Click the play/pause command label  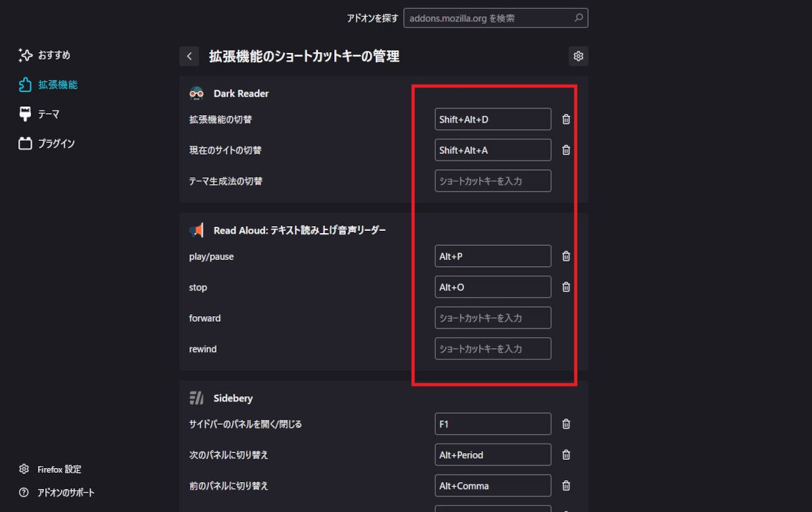click(212, 257)
